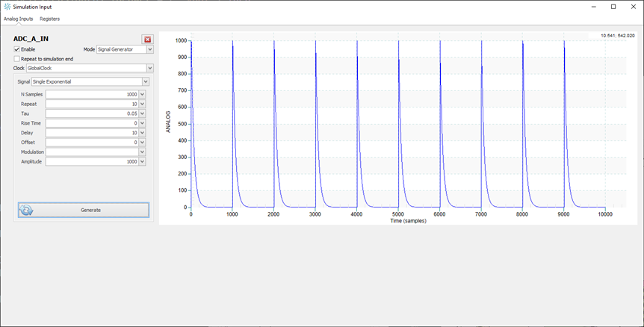Expand the Tau dropdown arrow
Screen dimensions: 644x327
coord(142,113)
